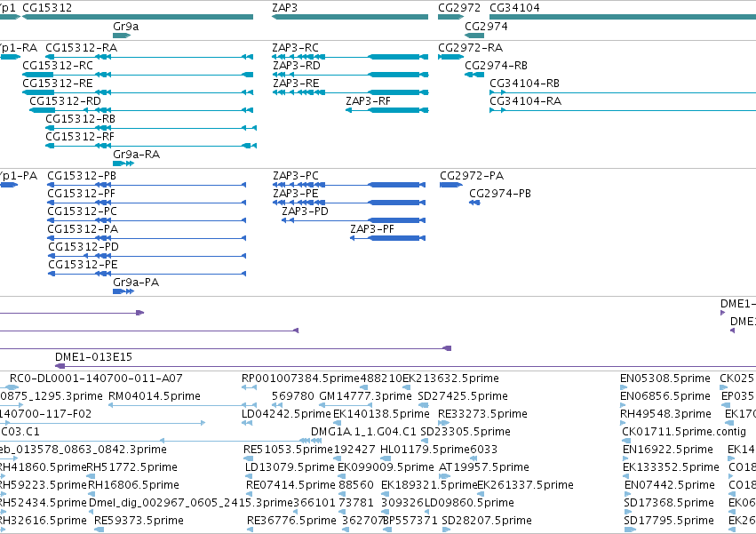Select transcript ZAP3-RC label
Screen dimensions: 756x534
point(296,48)
